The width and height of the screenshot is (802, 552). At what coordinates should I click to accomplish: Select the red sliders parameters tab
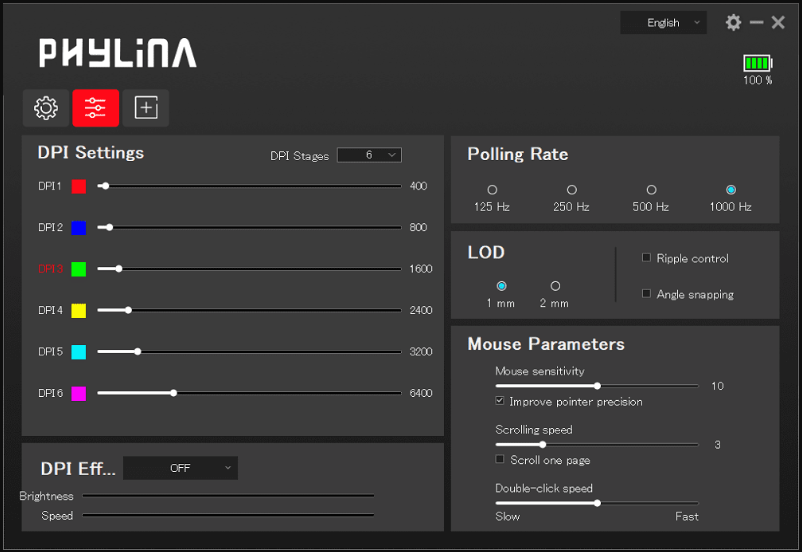(x=96, y=108)
